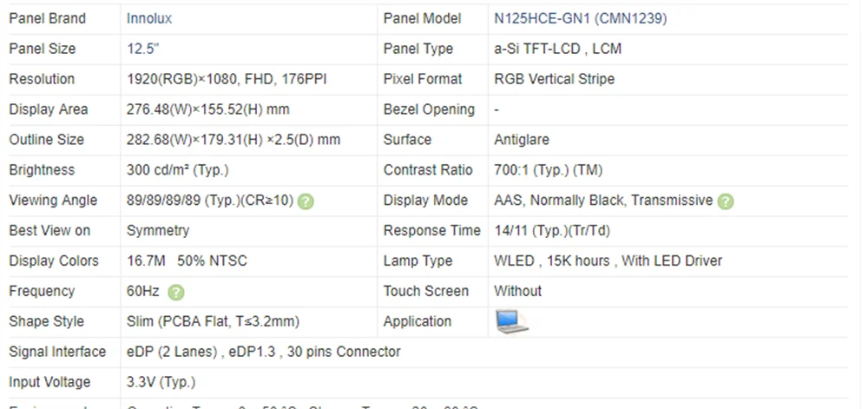Image resolution: width=868 pixels, height=409 pixels.
Task: Open the Innolux panel brand link
Action: click(149, 18)
